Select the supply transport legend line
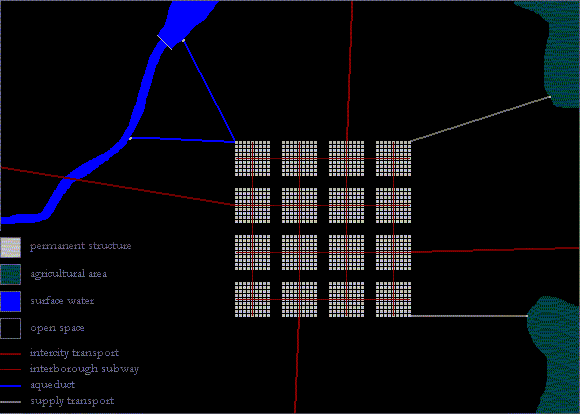Screen dimensions: 580x414 tap(10, 402)
